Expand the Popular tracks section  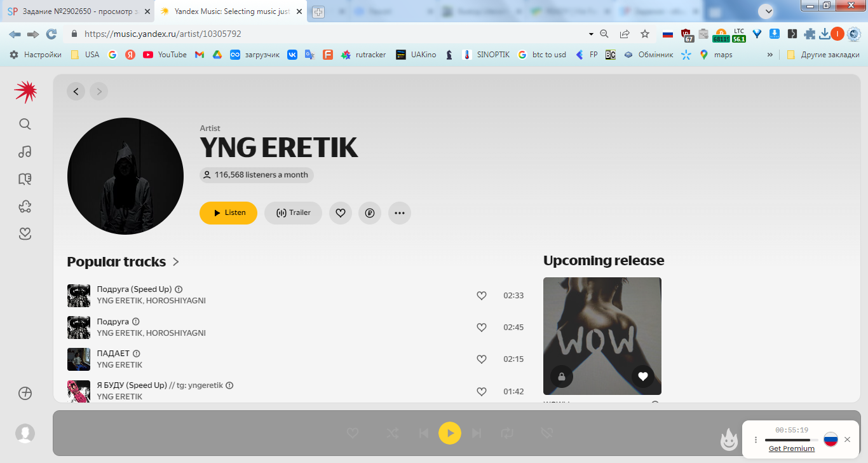pyautogui.click(x=123, y=261)
